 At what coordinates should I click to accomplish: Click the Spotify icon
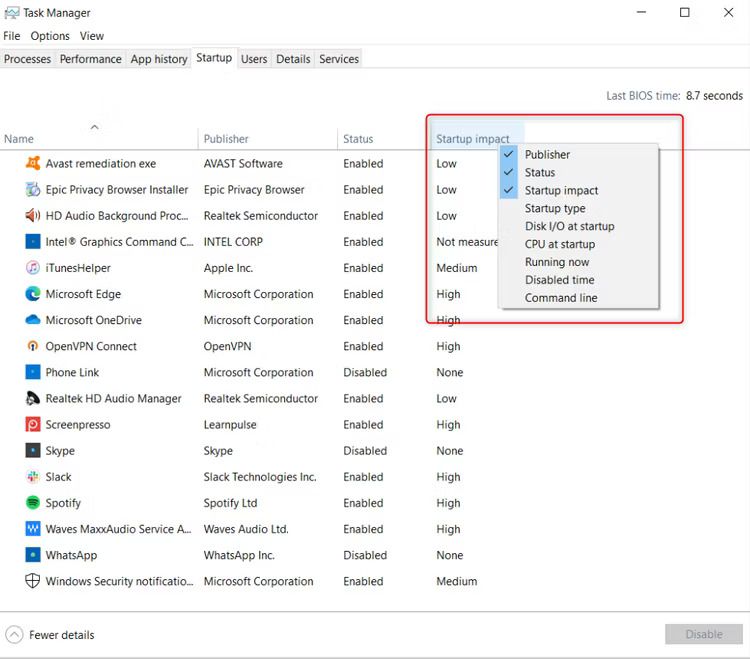click(33, 502)
